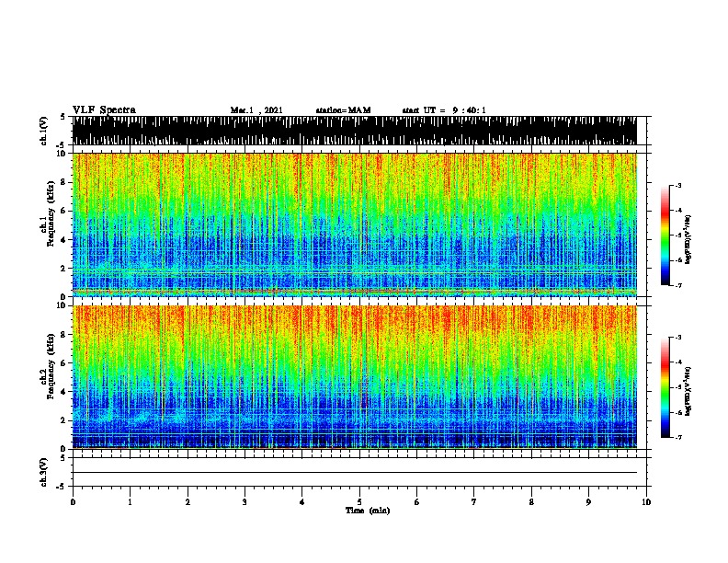The width and height of the screenshot is (728, 563).
Task: Click the "station=MAM" label
Action: click(x=343, y=110)
